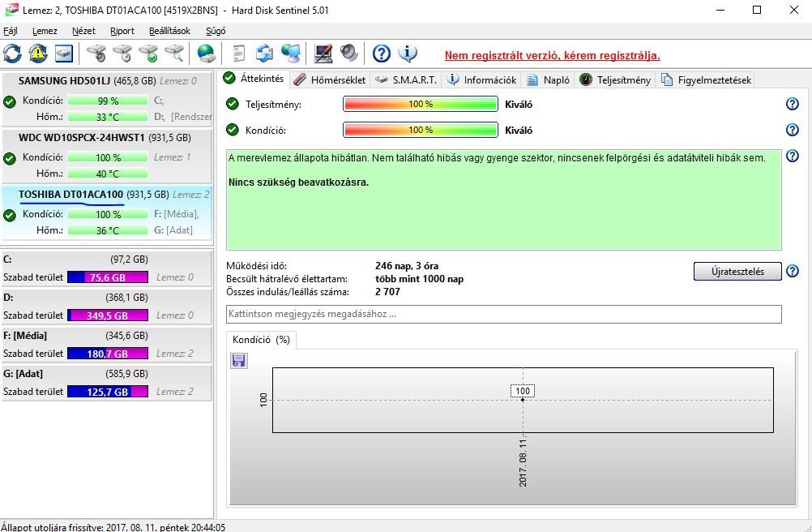Open the Súgó menu
The height and width of the screenshot is (532, 812).
coord(216,31)
